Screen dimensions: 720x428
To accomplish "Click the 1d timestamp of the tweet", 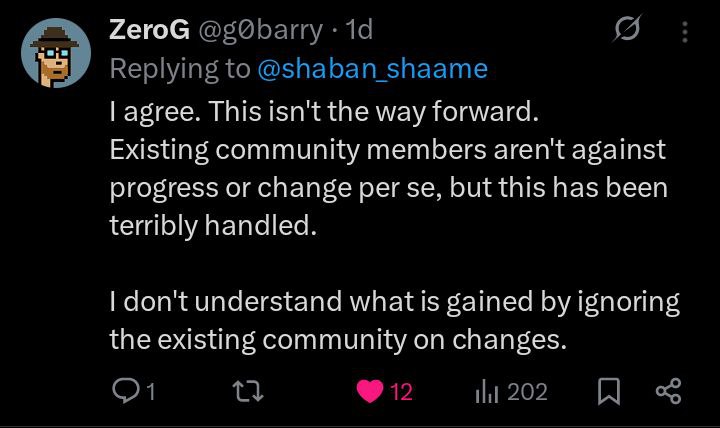I will click(x=357, y=30).
